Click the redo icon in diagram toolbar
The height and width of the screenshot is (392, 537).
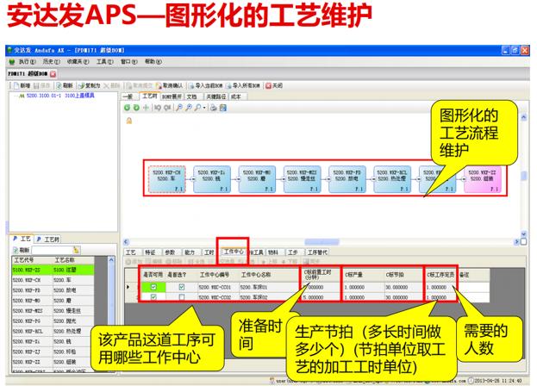pyautogui.click(x=167, y=108)
